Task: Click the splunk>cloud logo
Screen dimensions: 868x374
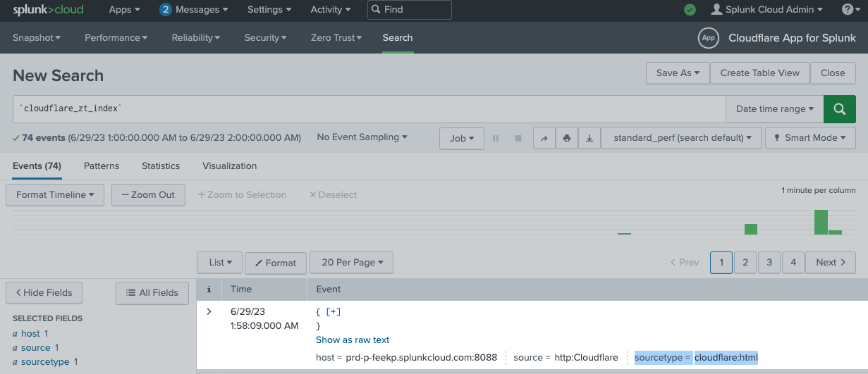Action: [48, 10]
